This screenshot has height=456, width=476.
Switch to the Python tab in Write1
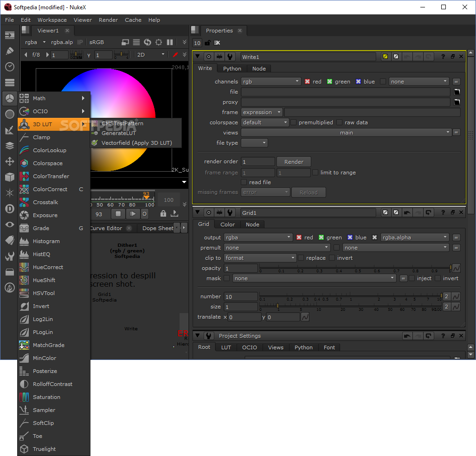point(232,69)
